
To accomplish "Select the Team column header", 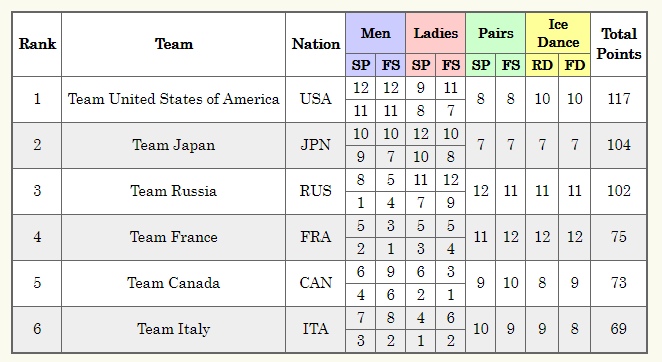I will pyautogui.click(x=174, y=44).
